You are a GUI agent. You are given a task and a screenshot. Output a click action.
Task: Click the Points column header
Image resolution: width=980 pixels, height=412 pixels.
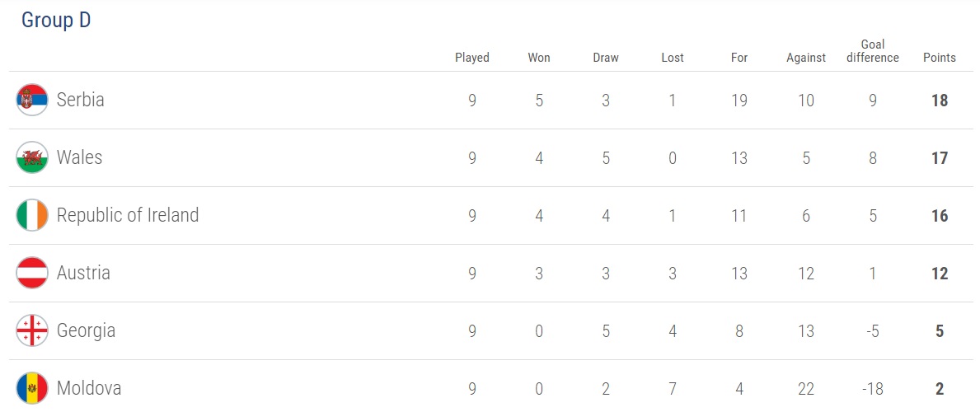(940, 58)
